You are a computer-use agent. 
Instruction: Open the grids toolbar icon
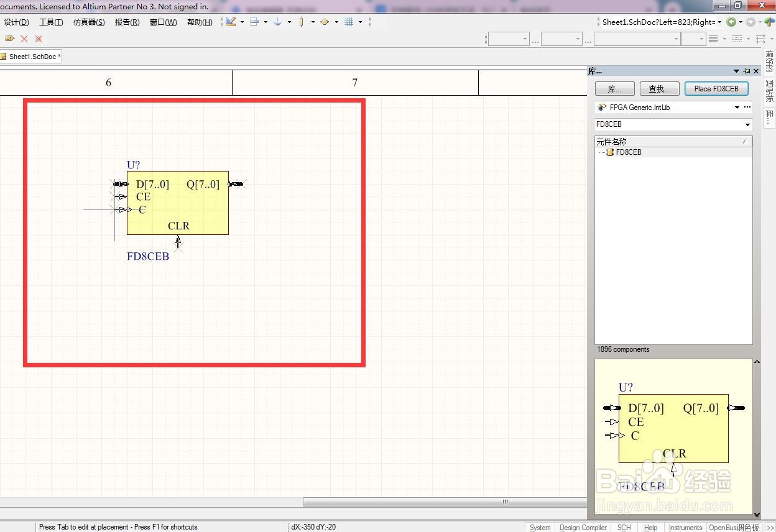pos(349,22)
